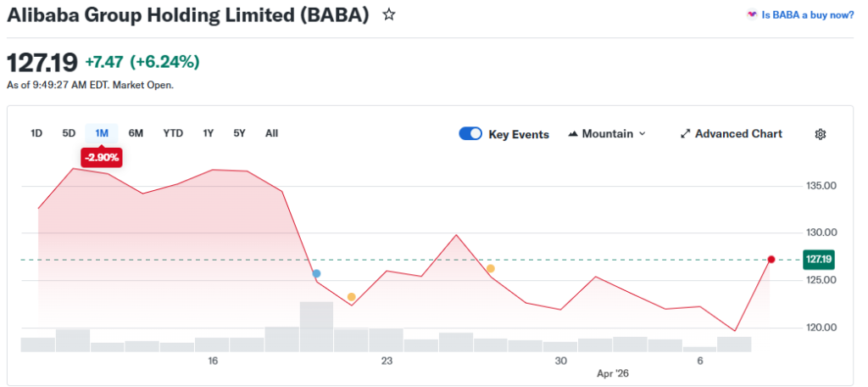Viewport: 868px width, 387px height.
Task: Click the heart icon beside BABA buy prompt
Action: (751, 14)
